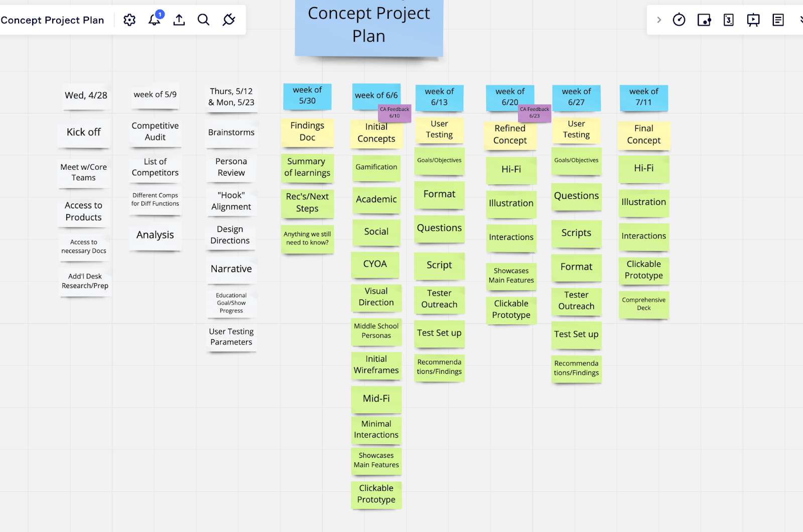Enter presentation mode
This screenshot has height=532, width=803.
click(753, 20)
